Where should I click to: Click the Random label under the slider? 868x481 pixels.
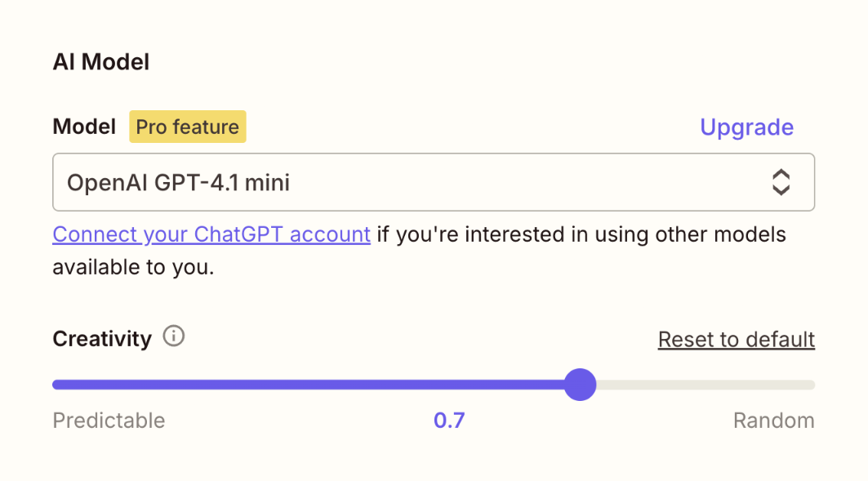tap(773, 420)
